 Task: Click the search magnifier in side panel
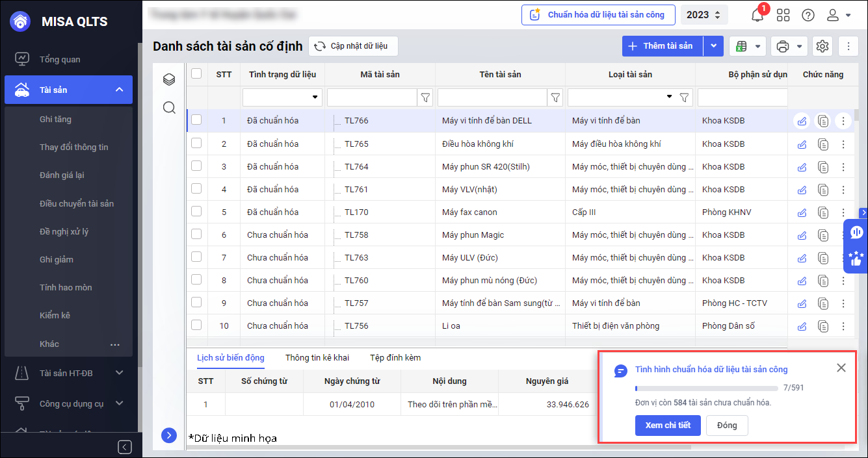[x=169, y=108]
